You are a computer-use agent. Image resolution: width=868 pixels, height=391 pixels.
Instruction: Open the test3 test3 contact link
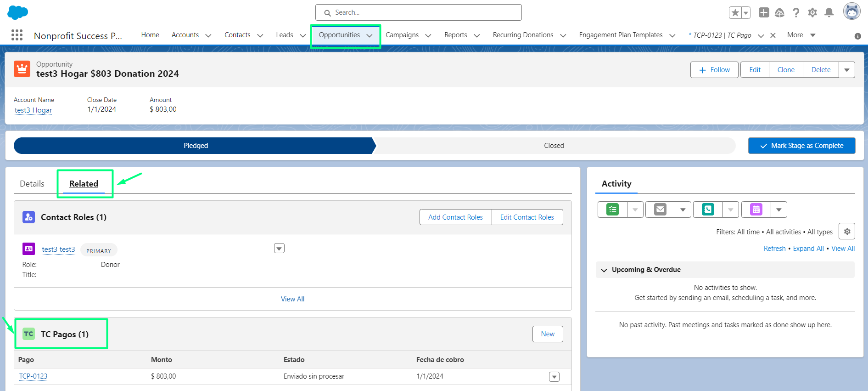coord(58,249)
